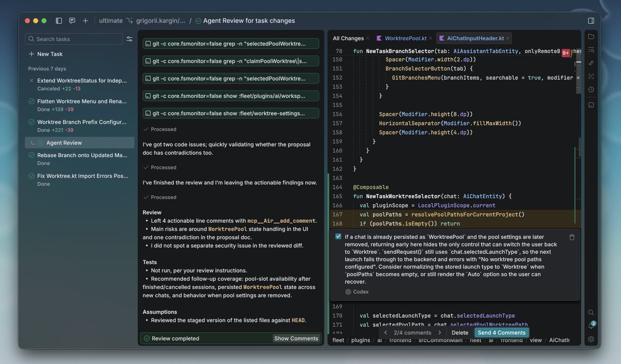621x364 pixels.
Task: Click the Kotlin icon on AiChatInputHeader.kt tab
Action: [x=441, y=38]
